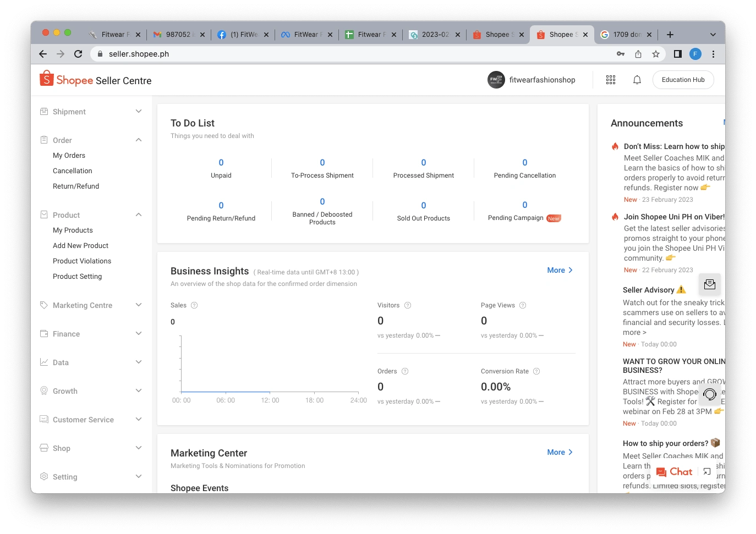The height and width of the screenshot is (534, 756).
Task: Open the tab list dropdown arrow
Action: 713,35
